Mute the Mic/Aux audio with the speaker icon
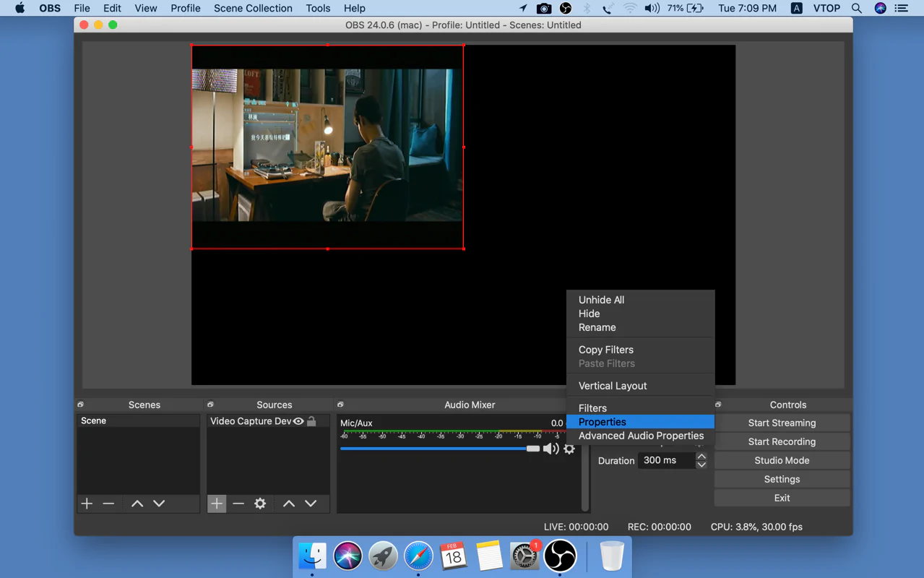 tap(551, 449)
